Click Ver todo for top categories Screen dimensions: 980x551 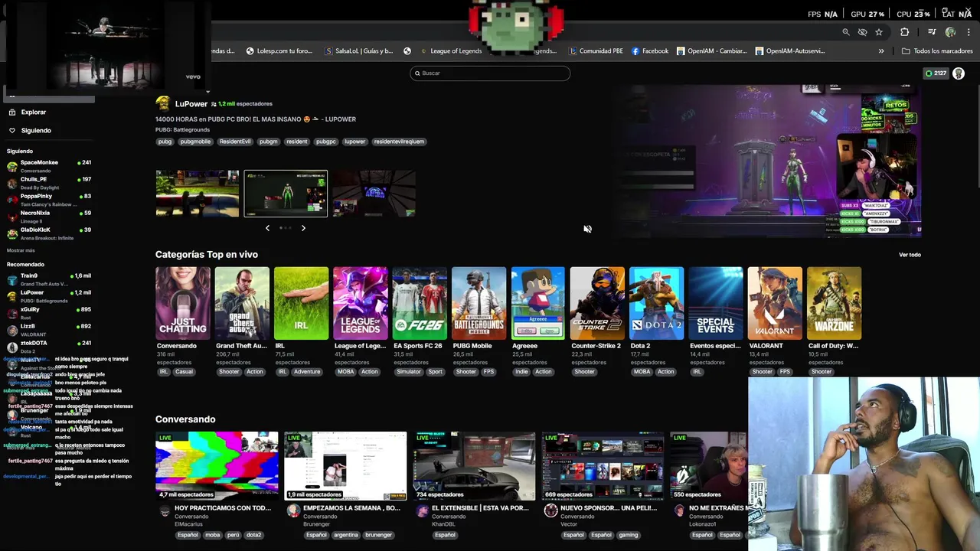point(910,255)
